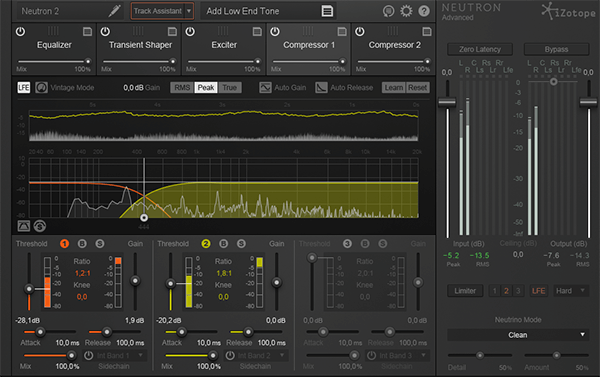Open the Int Band 1 sidechain dropdown
This screenshot has width=600, height=377.
click(x=120, y=356)
